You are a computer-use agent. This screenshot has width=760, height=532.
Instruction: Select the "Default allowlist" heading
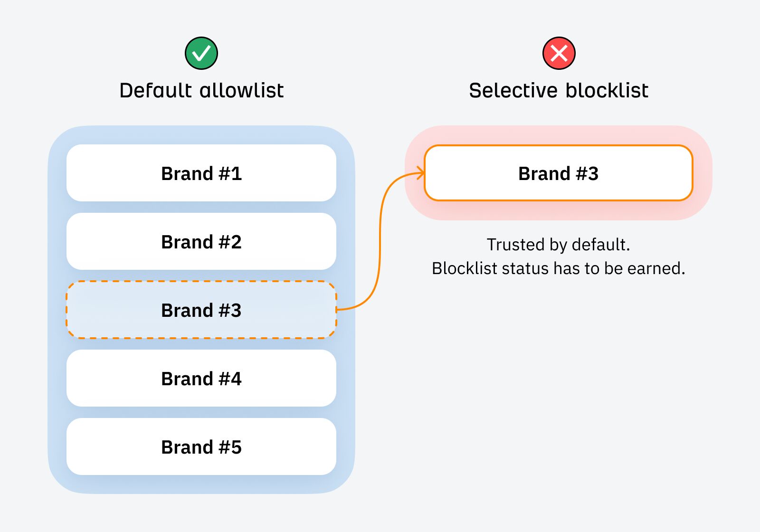point(201,90)
